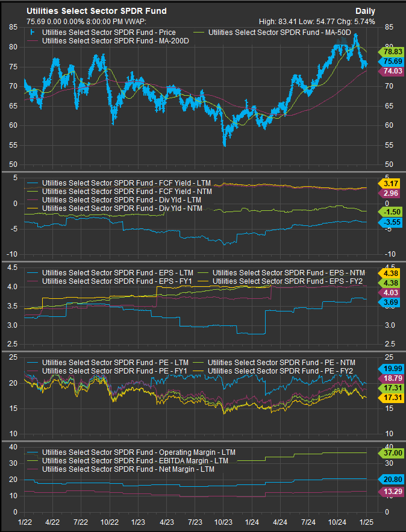Click the 1/25 date axis label
Image resolution: width=406 pixels, height=532 pixels.
coord(366,522)
